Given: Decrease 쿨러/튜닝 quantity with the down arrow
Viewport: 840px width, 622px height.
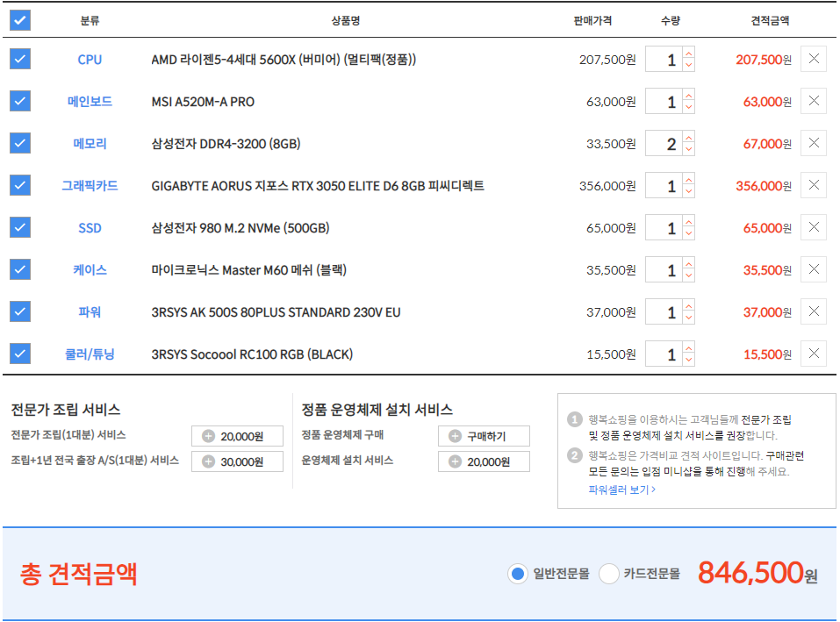Looking at the screenshot, I should pyautogui.click(x=689, y=361).
